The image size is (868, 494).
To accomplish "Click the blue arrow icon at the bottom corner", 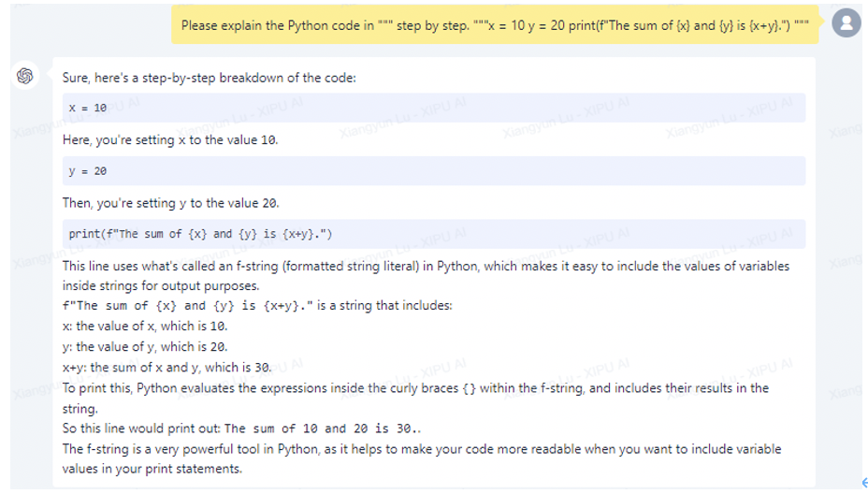I will pos(864,483).
